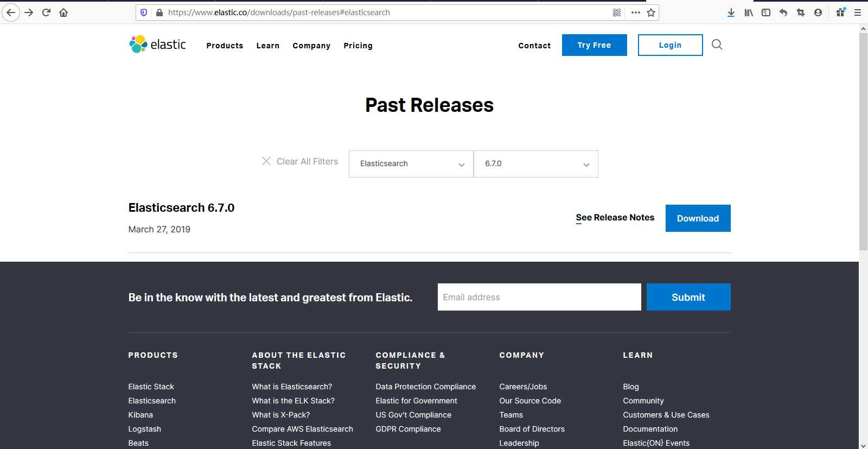Open What is the ELK Stack? link
Image resolution: width=868 pixels, height=449 pixels.
point(293,401)
